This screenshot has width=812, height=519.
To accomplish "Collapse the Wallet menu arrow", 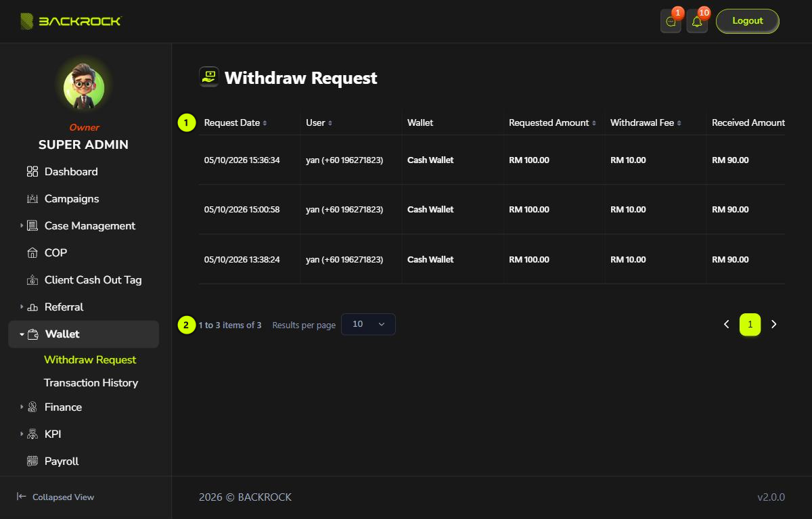I will (22, 334).
